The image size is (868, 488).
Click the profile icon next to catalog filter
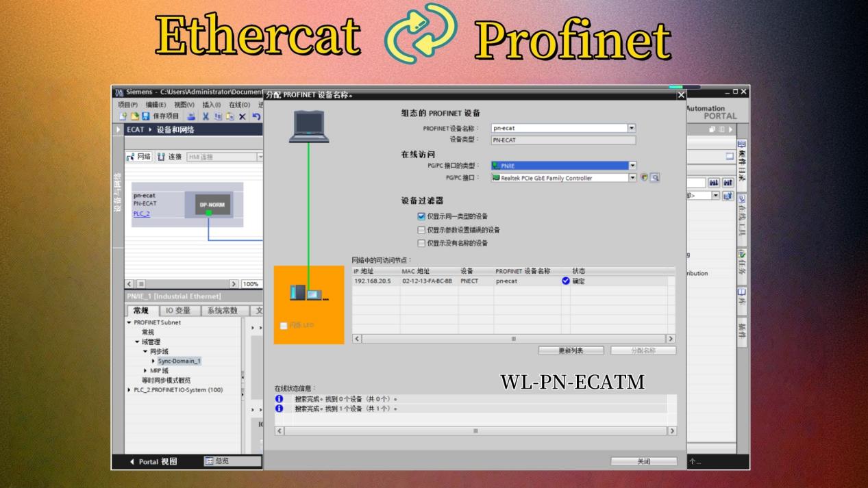click(x=728, y=196)
